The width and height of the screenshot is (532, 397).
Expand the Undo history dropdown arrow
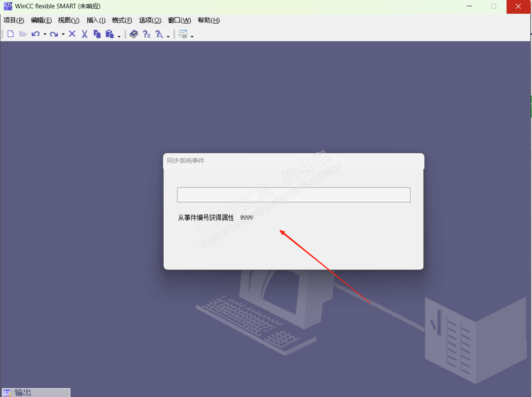click(x=45, y=35)
